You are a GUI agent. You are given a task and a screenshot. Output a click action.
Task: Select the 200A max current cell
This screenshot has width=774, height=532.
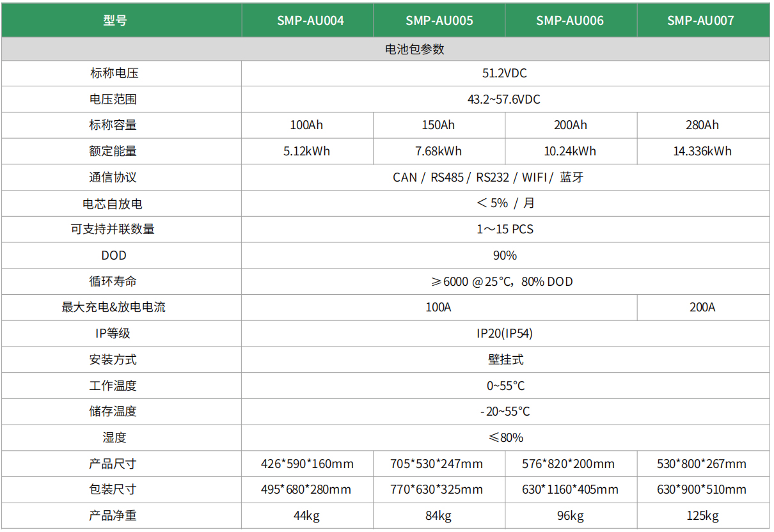click(x=702, y=307)
